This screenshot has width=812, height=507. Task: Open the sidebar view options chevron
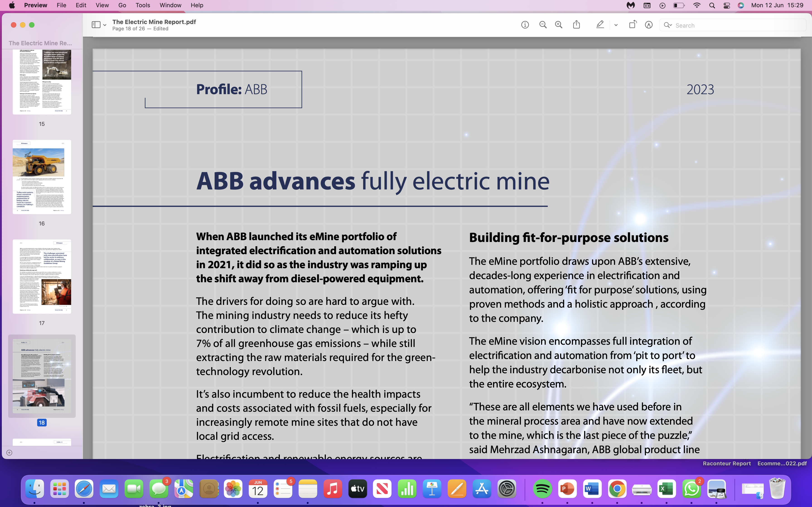tap(105, 25)
